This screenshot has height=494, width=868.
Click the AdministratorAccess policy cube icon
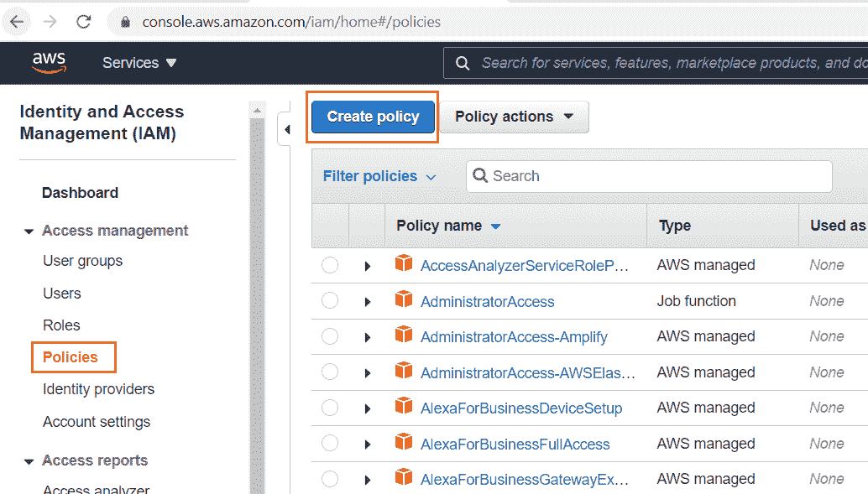point(404,299)
